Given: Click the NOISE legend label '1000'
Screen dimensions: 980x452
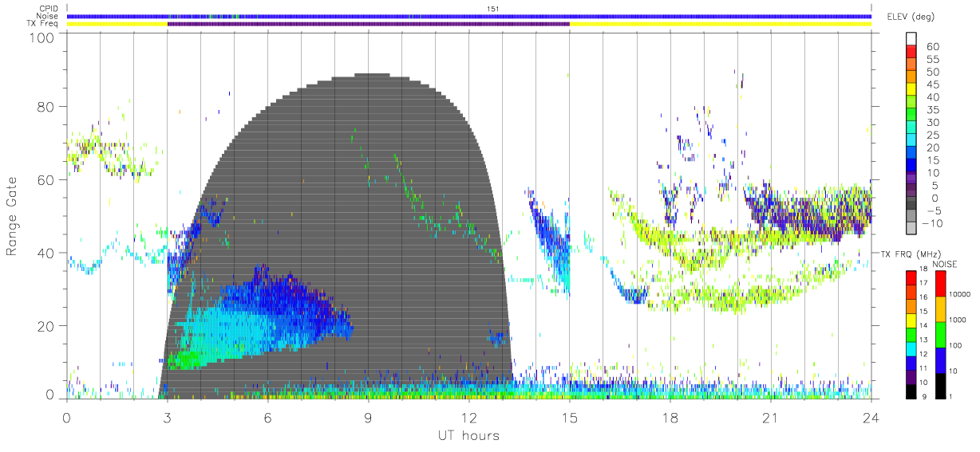Looking at the screenshot, I should (x=957, y=320).
